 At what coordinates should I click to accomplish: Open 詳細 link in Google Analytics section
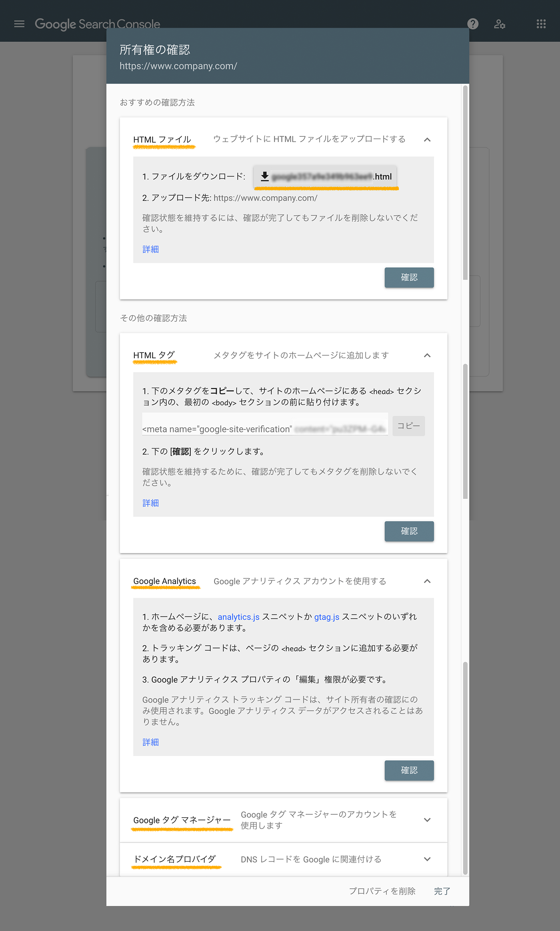[x=150, y=742]
